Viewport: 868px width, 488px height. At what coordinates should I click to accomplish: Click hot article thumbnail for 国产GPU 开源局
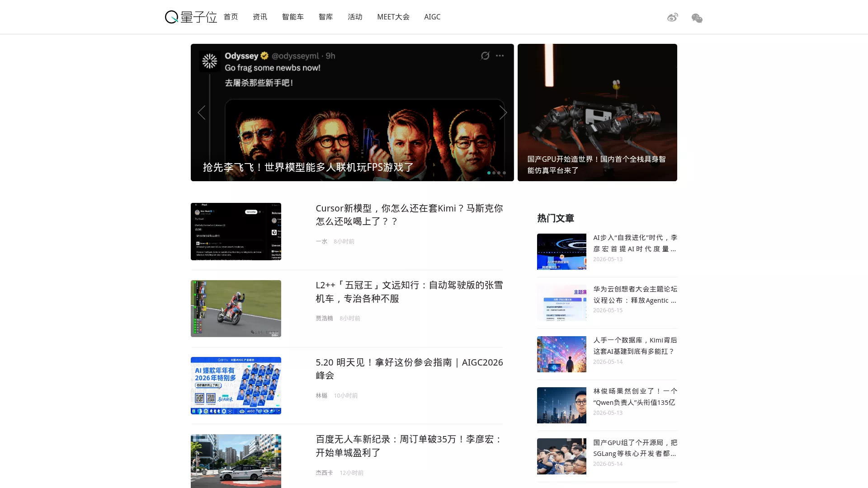click(x=561, y=456)
